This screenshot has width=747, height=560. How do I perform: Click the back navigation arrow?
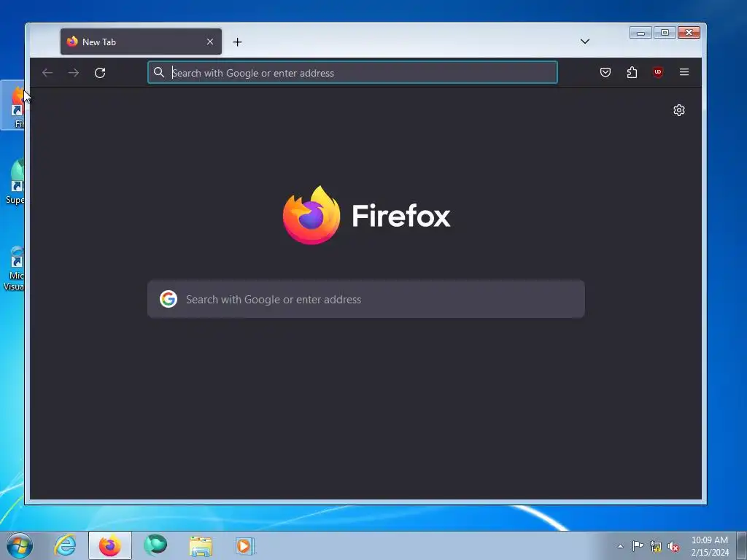click(47, 72)
